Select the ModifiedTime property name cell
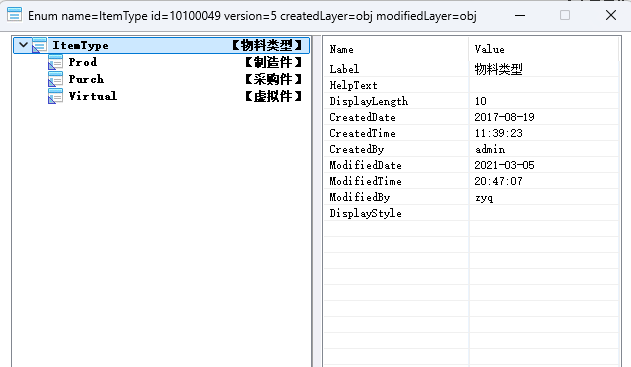 pyautogui.click(x=396, y=181)
